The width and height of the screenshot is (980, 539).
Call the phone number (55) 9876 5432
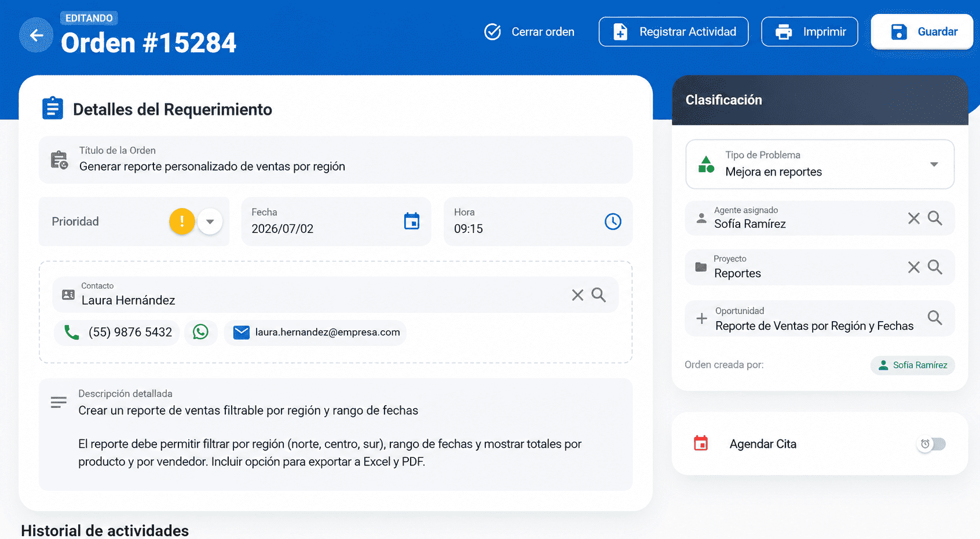point(118,333)
